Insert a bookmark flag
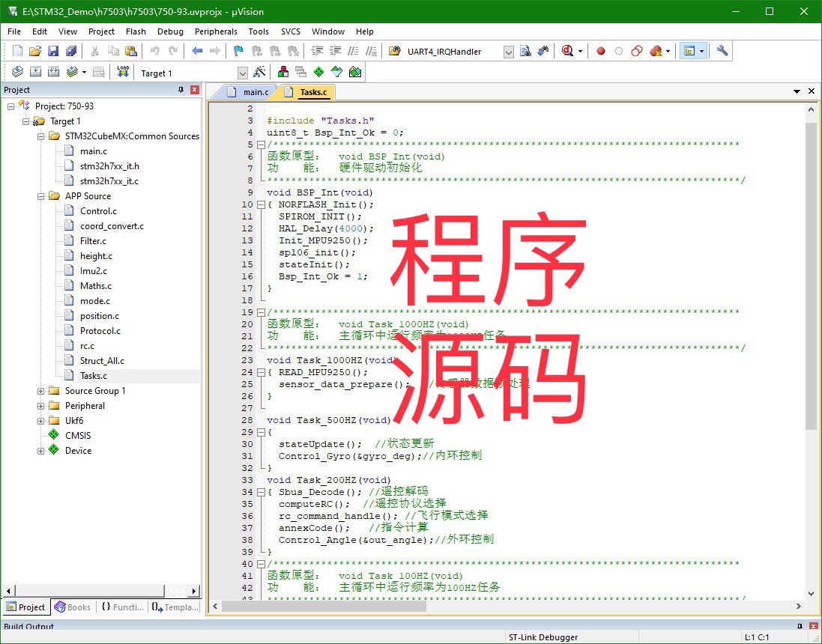The width and height of the screenshot is (822, 644). coord(238,51)
